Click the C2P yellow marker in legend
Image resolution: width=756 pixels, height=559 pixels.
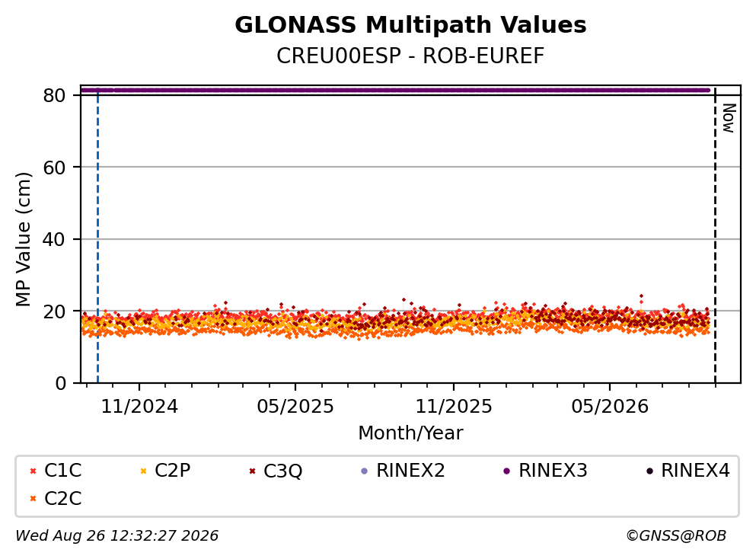click(x=143, y=471)
